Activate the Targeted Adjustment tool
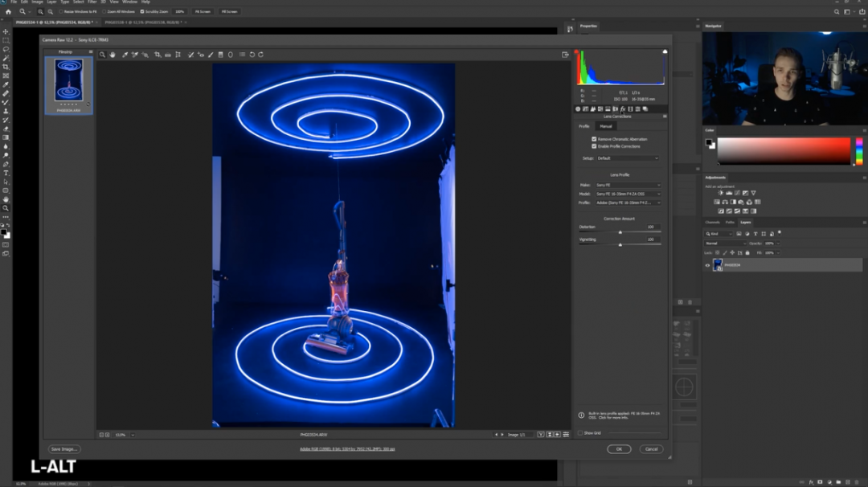Screen dimensions: 868x487 tap(145, 55)
